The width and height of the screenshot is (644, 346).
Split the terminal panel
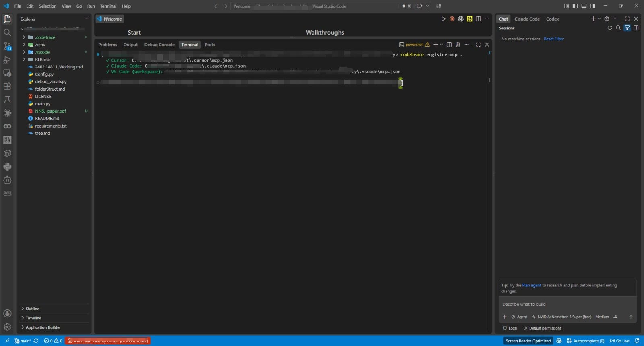449,45
